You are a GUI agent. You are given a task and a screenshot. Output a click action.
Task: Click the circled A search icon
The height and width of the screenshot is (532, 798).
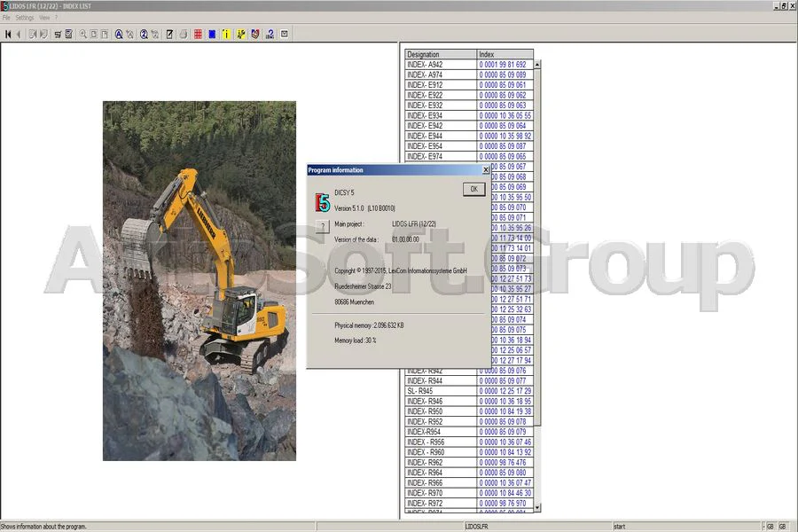tap(117, 35)
